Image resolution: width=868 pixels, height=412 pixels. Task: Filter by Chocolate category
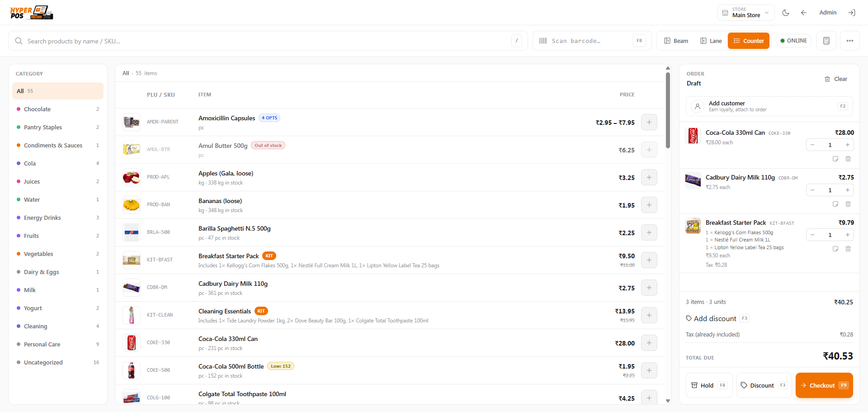coord(58,109)
